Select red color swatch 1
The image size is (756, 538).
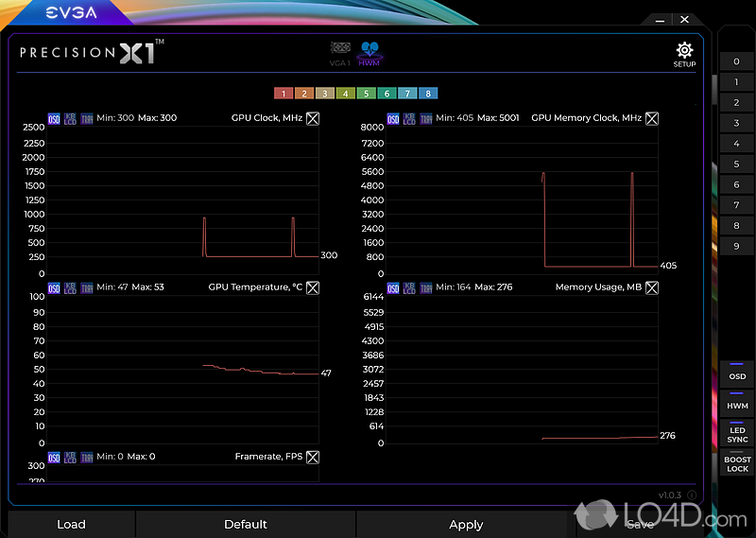283,93
